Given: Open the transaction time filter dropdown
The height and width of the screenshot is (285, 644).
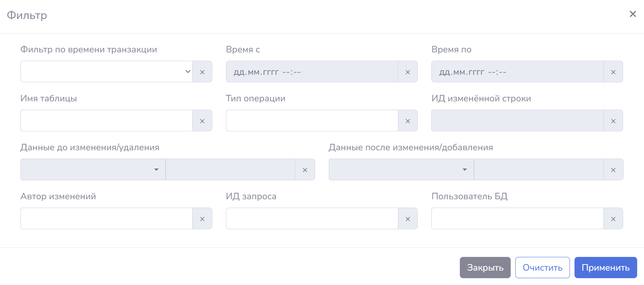Looking at the screenshot, I should coord(106,72).
